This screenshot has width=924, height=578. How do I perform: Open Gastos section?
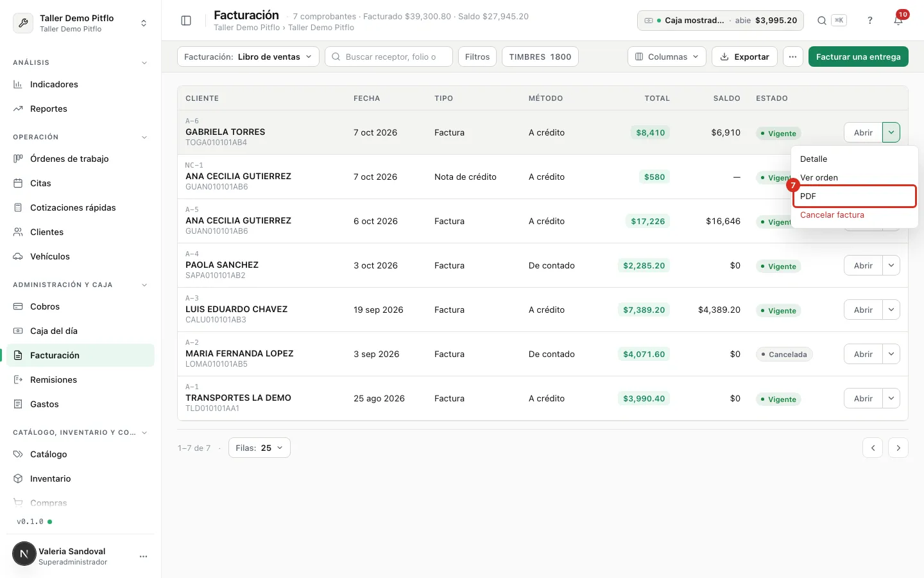[x=80, y=404]
